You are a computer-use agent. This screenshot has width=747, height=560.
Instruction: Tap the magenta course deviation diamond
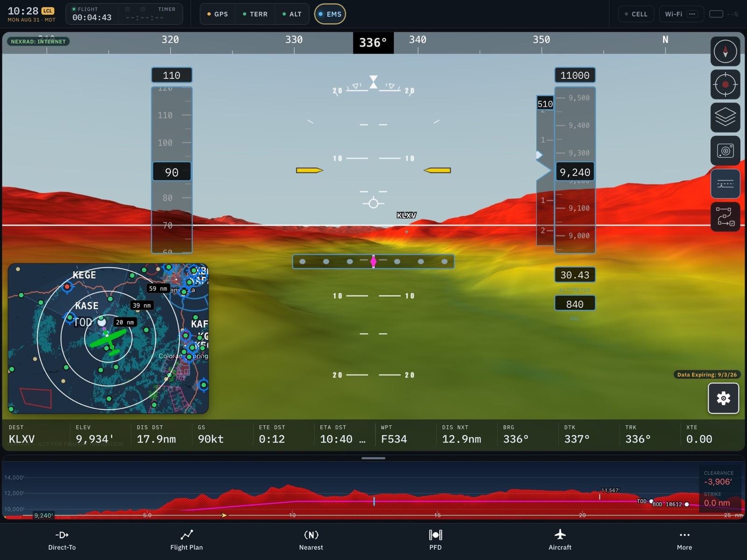point(373,261)
